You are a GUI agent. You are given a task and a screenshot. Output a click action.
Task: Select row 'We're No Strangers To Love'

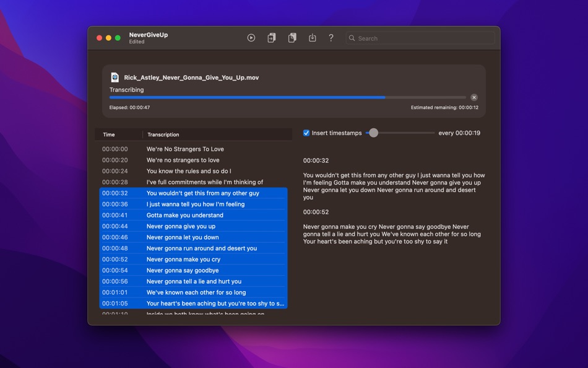[194, 149]
